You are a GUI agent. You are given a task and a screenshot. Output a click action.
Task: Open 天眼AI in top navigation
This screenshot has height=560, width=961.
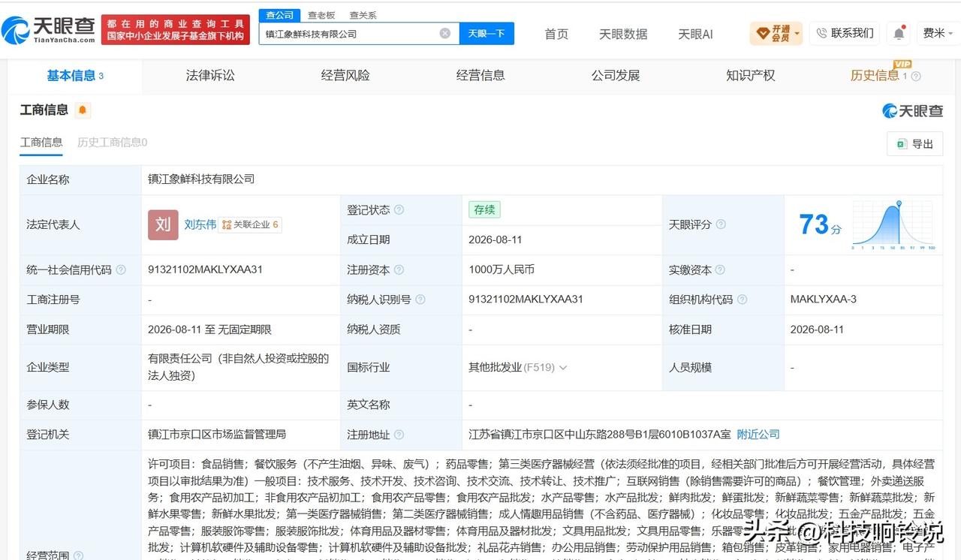695,34
